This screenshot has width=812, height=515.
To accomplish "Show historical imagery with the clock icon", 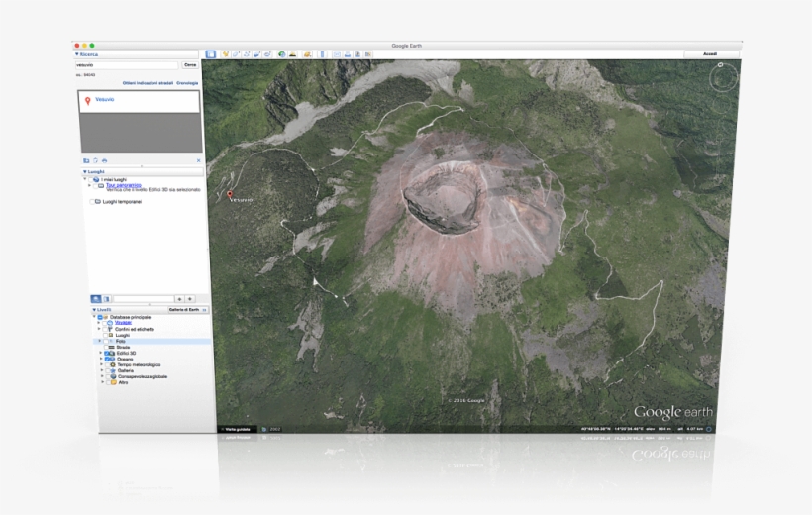I will click(281, 54).
